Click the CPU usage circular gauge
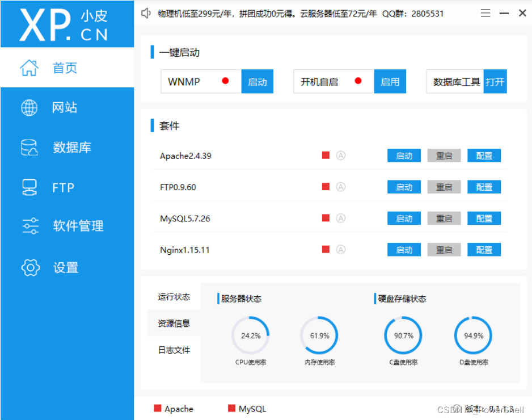 251,335
